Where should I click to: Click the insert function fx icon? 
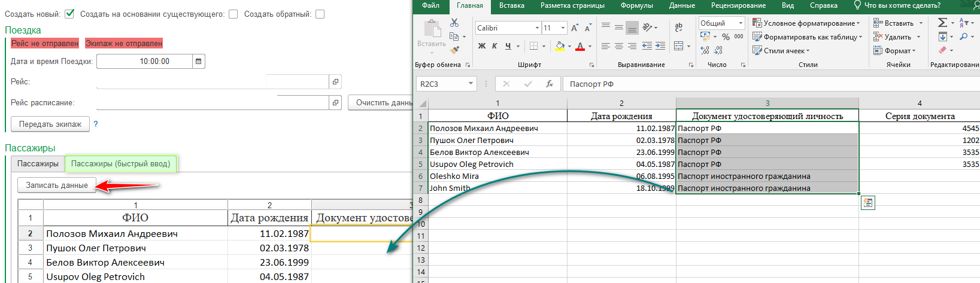click(549, 84)
